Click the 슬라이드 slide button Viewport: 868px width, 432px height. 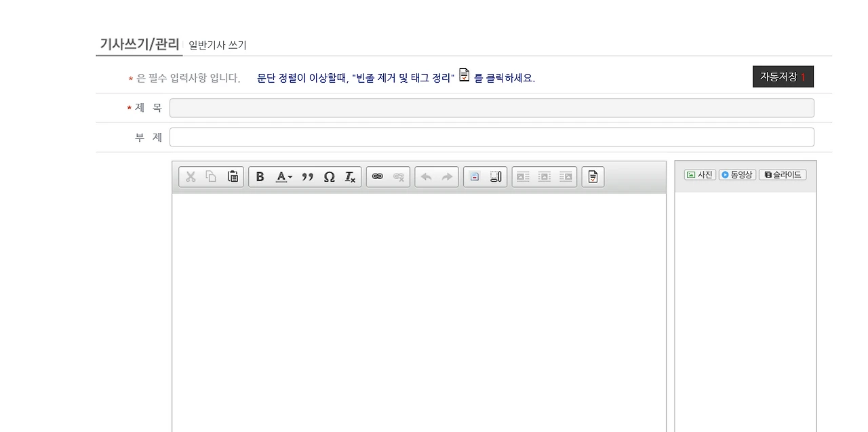click(783, 175)
